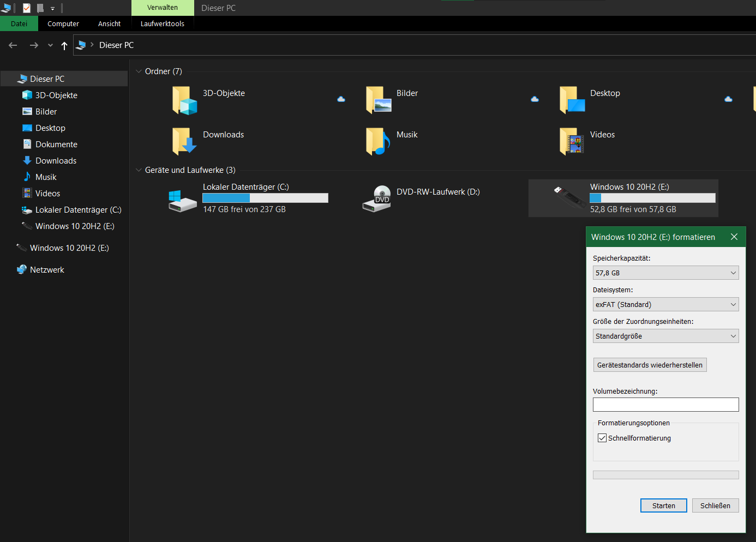The height and width of the screenshot is (542, 756).
Task: Open the 3D-Objekte folder icon in main pane
Action: coord(184,100)
